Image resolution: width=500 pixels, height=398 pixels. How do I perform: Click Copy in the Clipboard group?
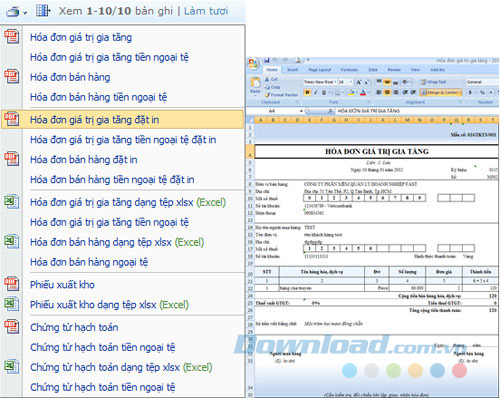pyautogui.click(x=273, y=87)
